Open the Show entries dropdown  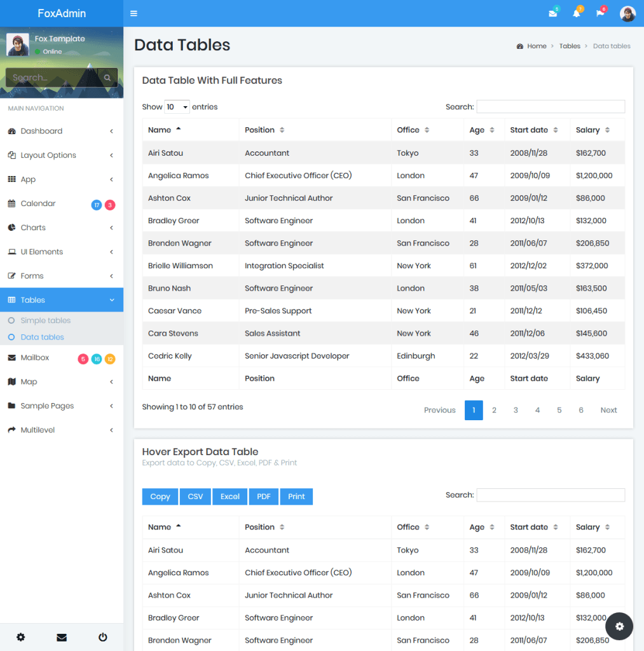177,107
